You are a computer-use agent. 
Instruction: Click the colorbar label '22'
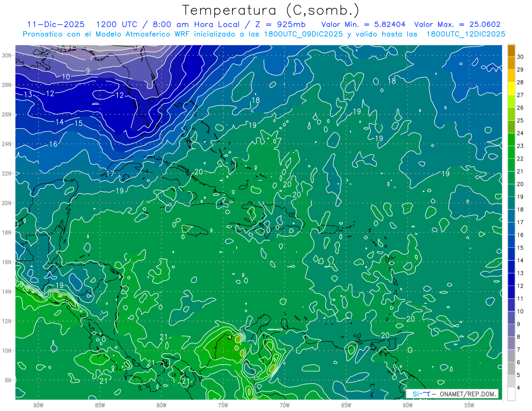pyautogui.click(x=520, y=159)
